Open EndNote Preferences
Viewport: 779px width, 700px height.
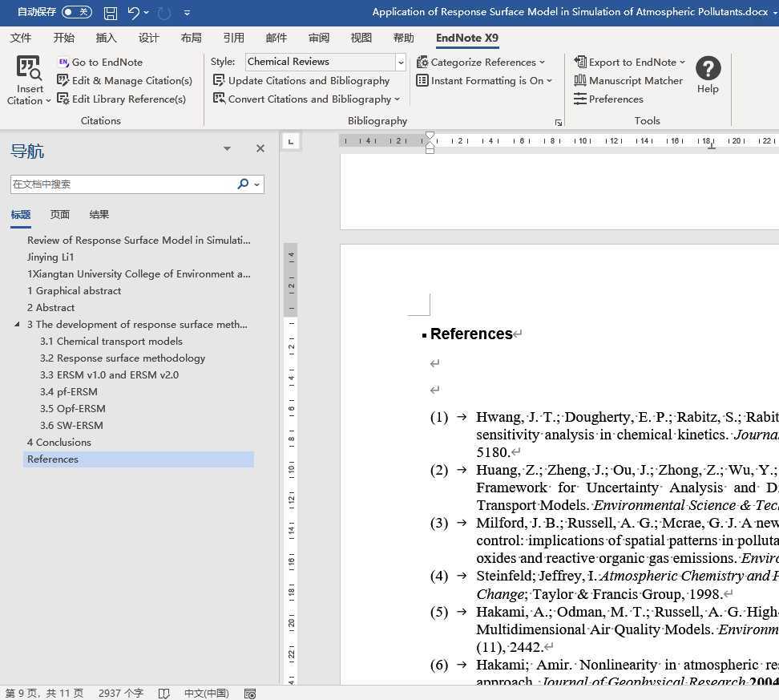[608, 99]
